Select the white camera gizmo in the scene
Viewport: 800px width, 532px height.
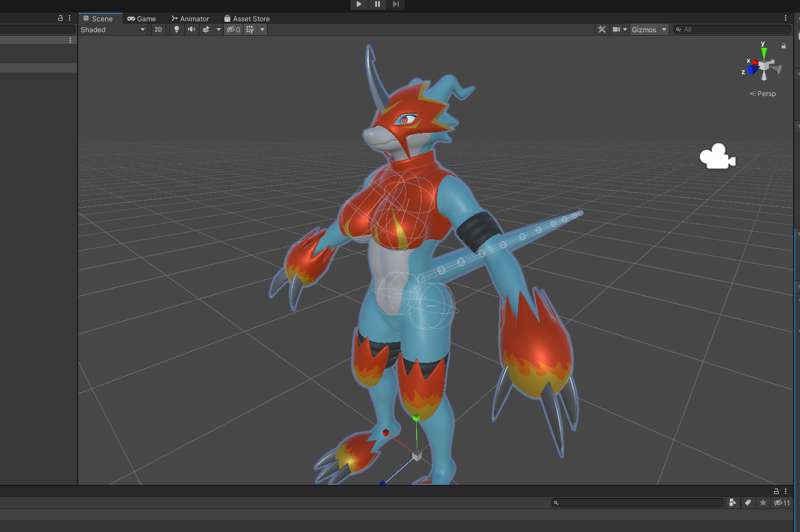pos(717,156)
